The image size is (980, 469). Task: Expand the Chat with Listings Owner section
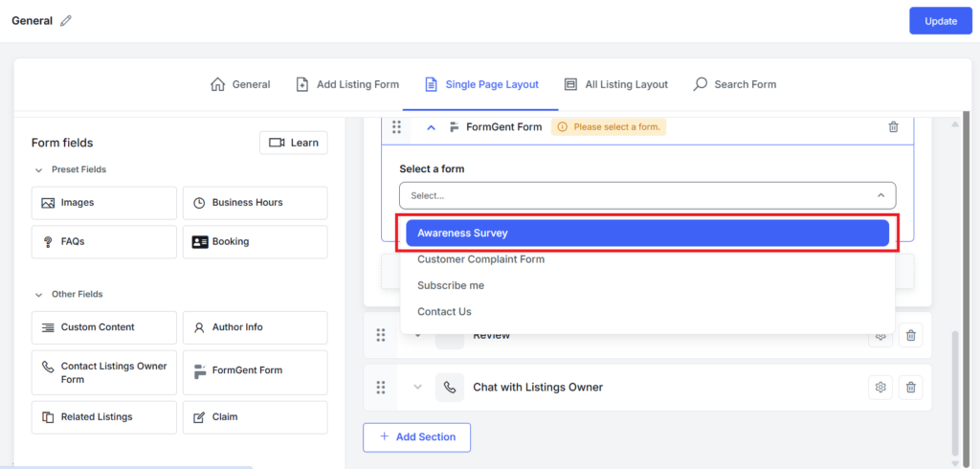(x=417, y=387)
